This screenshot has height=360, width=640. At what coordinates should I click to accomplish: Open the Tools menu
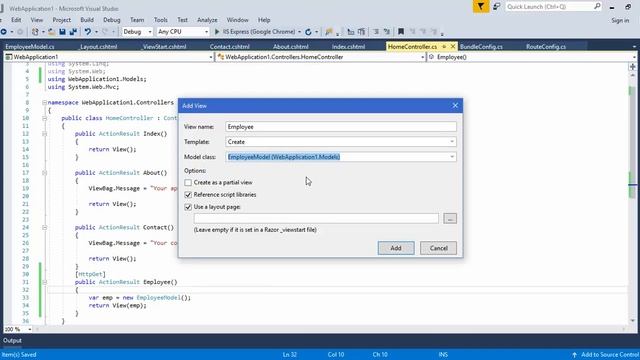(160, 20)
